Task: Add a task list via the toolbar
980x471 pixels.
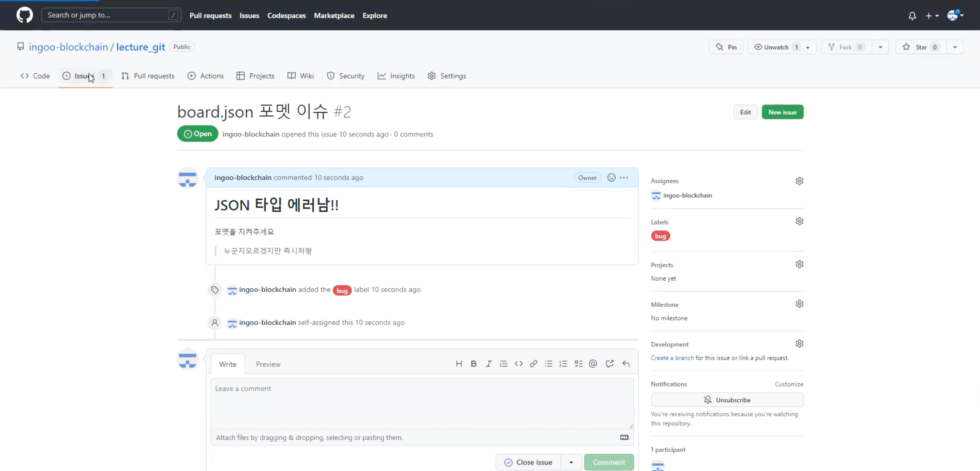Action: pos(578,364)
